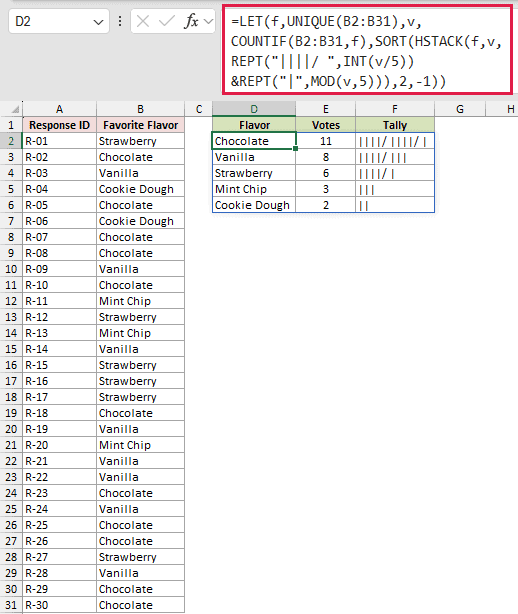Viewport: 518px width, 614px height.
Task: Select row 16 header
Action: point(11,365)
